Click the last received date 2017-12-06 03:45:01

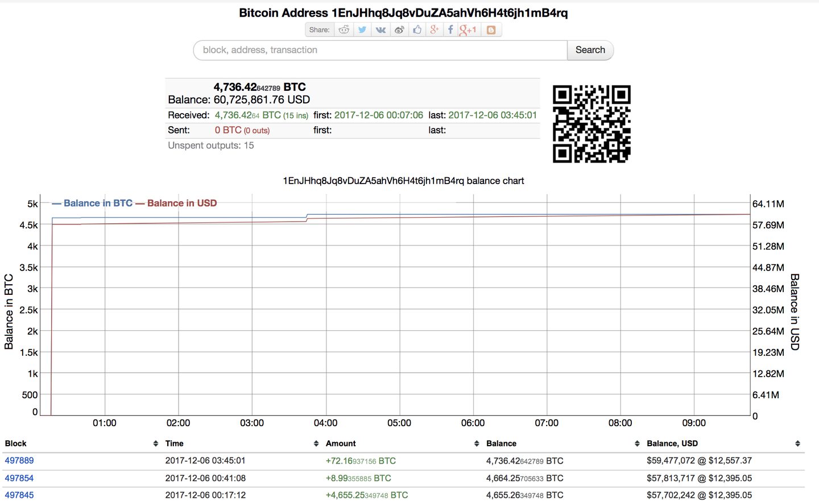click(493, 115)
